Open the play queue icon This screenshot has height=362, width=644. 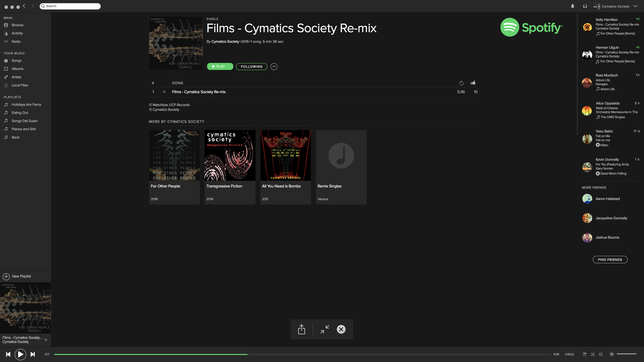(x=585, y=354)
